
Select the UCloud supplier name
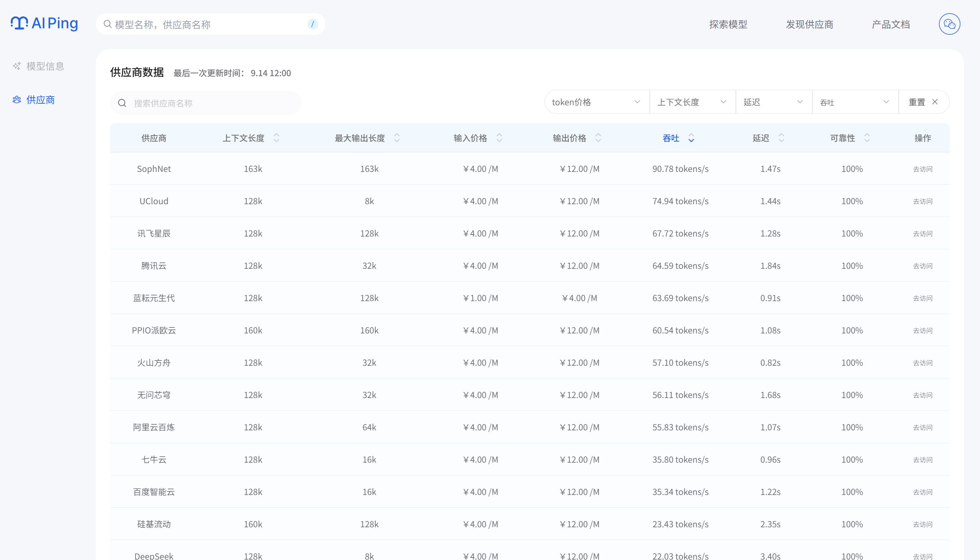154,201
